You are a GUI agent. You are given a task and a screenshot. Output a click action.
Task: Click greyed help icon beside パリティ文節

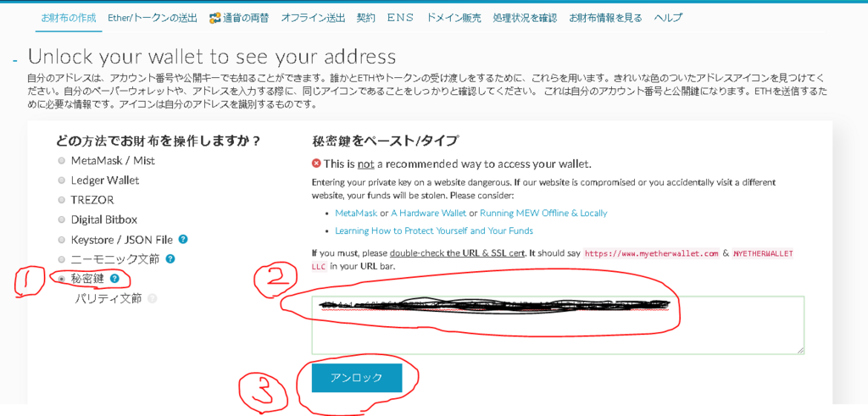(x=153, y=298)
